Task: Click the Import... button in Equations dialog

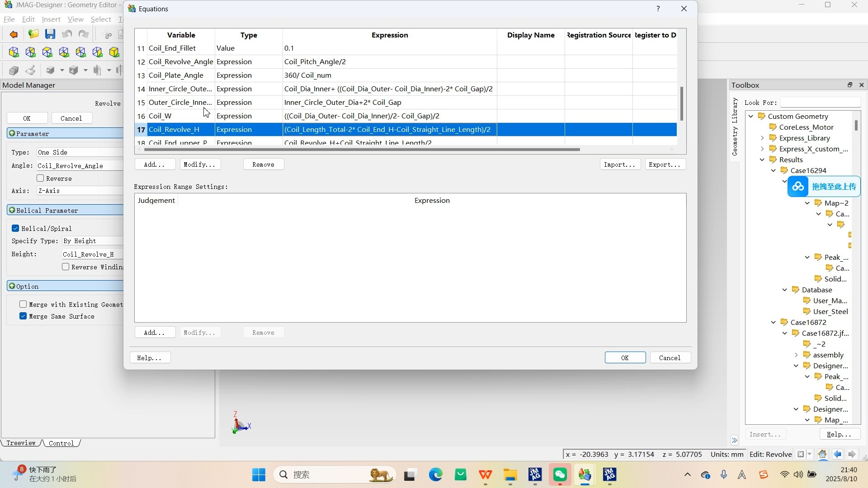Action: [619, 164]
